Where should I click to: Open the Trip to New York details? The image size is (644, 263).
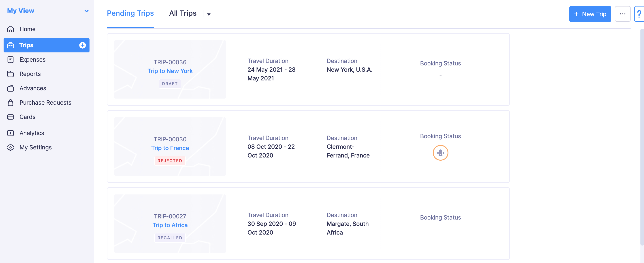coord(170,71)
